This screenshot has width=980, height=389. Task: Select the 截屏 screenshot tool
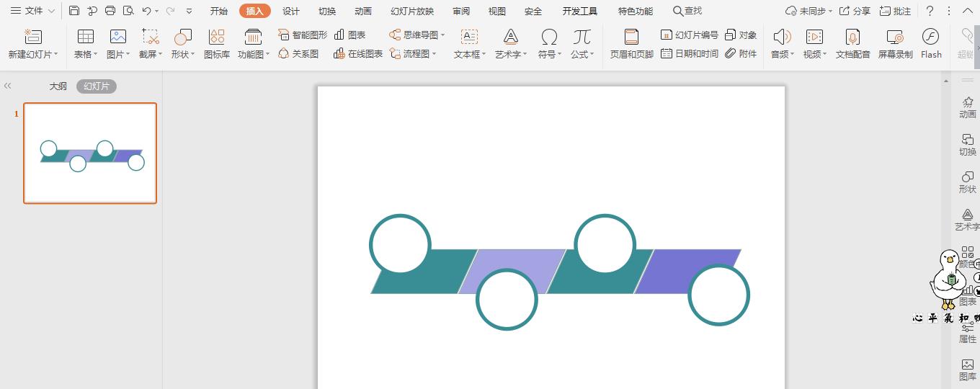click(x=150, y=44)
